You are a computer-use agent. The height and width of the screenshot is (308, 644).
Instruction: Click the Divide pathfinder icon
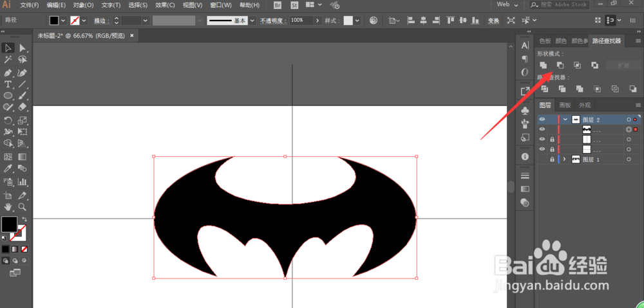point(545,89)
